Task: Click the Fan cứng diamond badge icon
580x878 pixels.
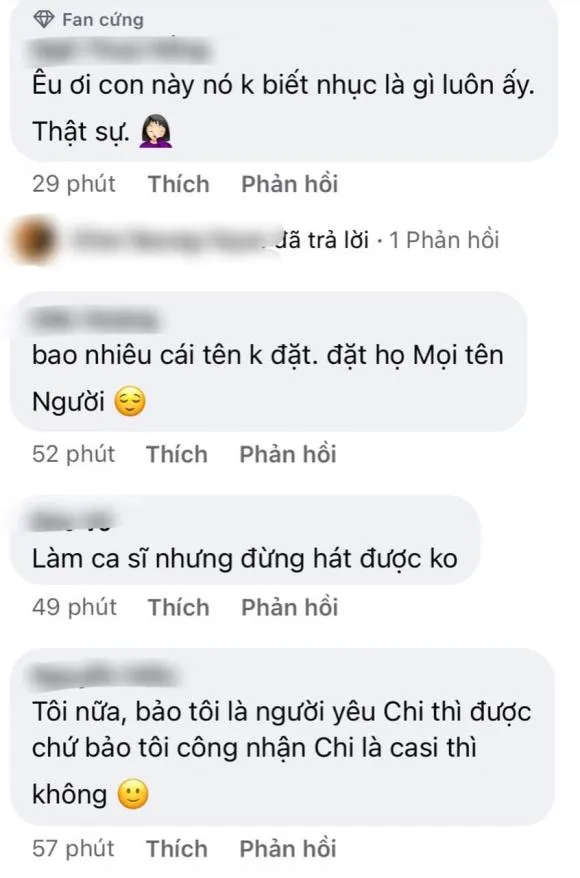Action: click(44, 20)
